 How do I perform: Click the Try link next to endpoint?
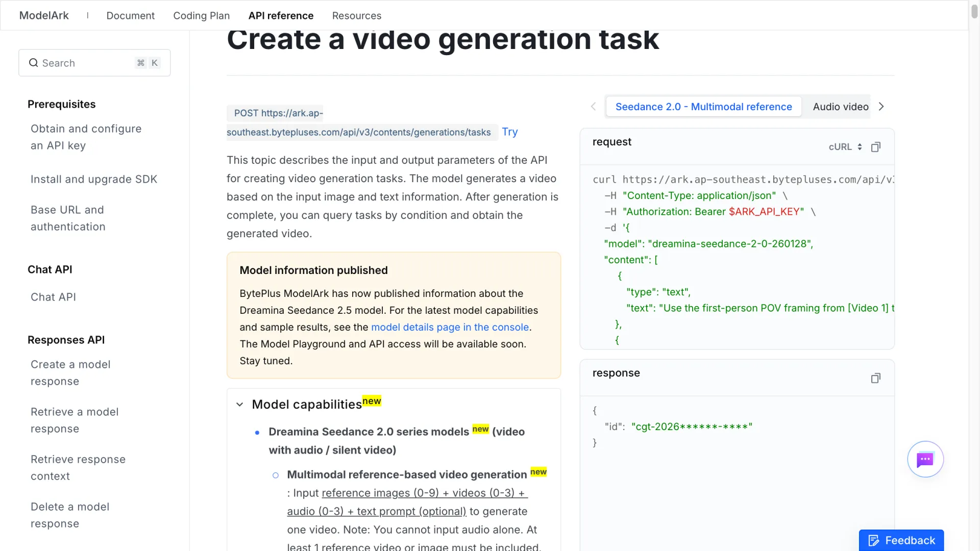click(510, 132)
